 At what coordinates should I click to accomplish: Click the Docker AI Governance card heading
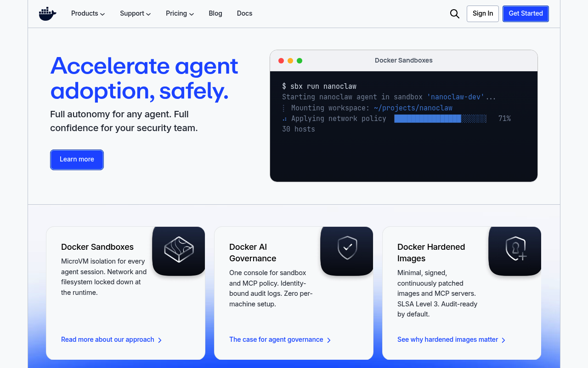pos(253,253)
